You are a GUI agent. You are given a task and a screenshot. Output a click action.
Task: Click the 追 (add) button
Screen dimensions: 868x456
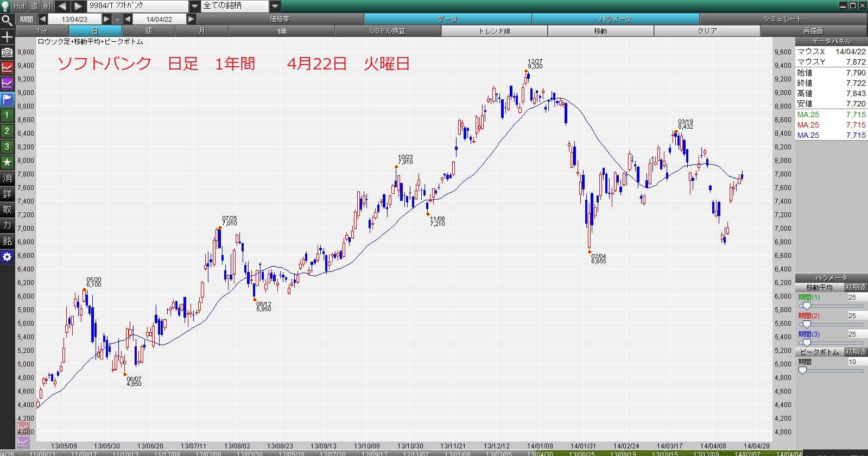pos(34,6)
